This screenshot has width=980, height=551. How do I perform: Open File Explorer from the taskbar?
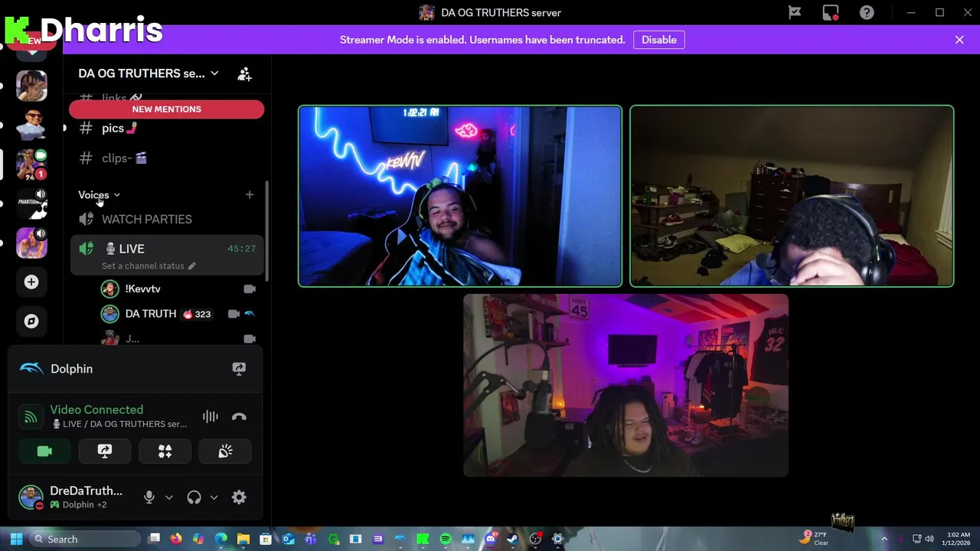click(243, 539)
